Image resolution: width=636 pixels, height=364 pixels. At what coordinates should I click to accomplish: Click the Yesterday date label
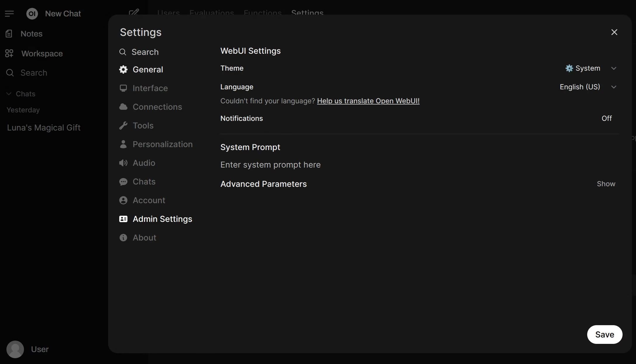click(x=23, y=110)
